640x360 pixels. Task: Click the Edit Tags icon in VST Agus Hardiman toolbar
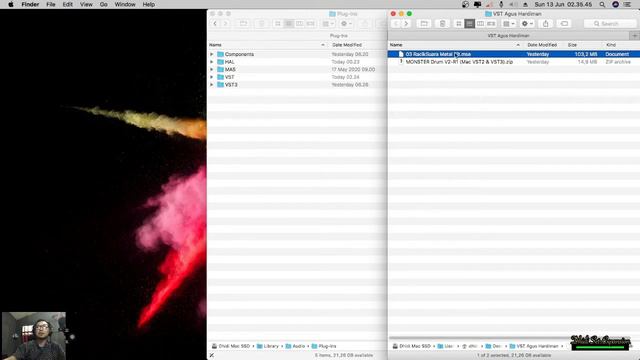click(564, 24)
